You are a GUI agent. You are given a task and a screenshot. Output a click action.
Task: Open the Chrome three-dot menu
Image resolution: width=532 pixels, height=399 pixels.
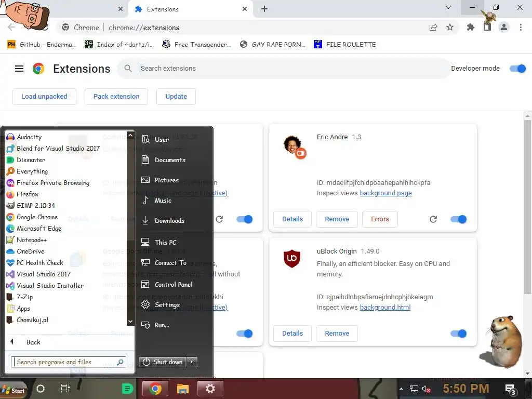[x=521, y=27]
